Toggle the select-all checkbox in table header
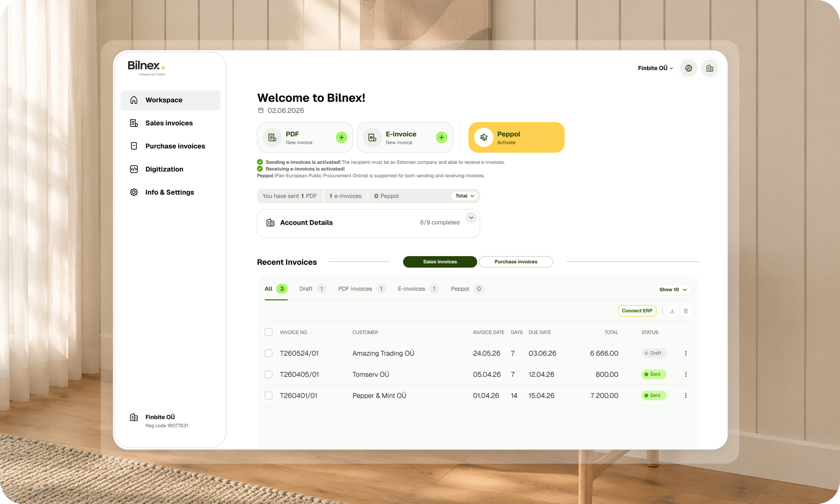This screenshot has width=840, height=504. coord(268,332)
